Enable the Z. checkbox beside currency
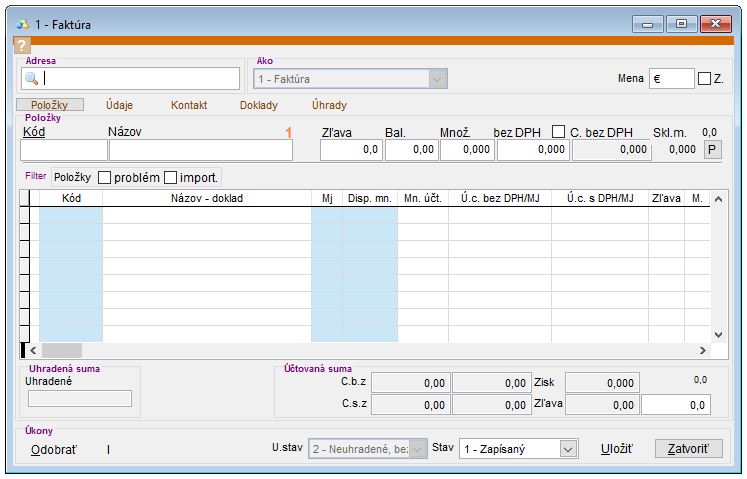Viewport: 747px width, 479px height. (x=704, y=79)
